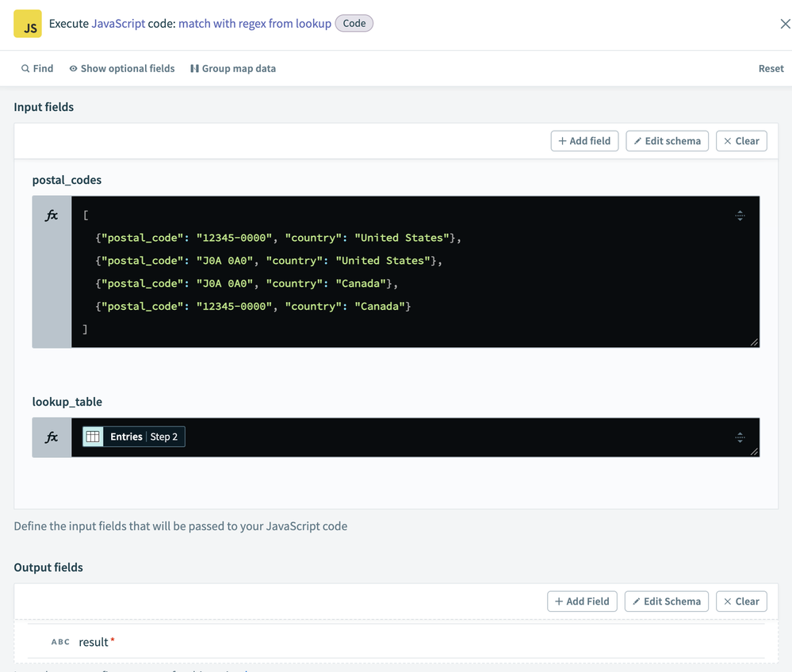The image size is (792, 672).
Task: Close the JavaScript step editor panel
Action: [x=784, y=24]
